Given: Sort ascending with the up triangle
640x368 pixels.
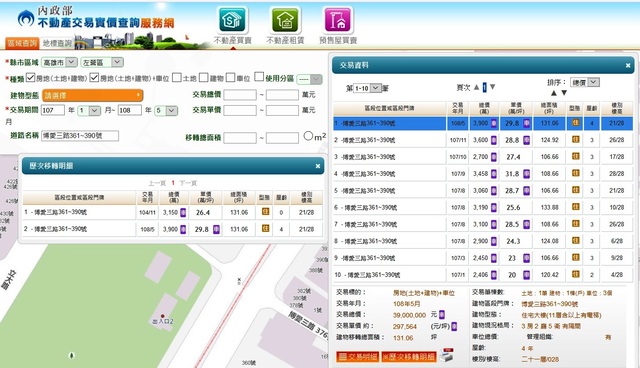Looking at the screenshot, I should (554, 93).
